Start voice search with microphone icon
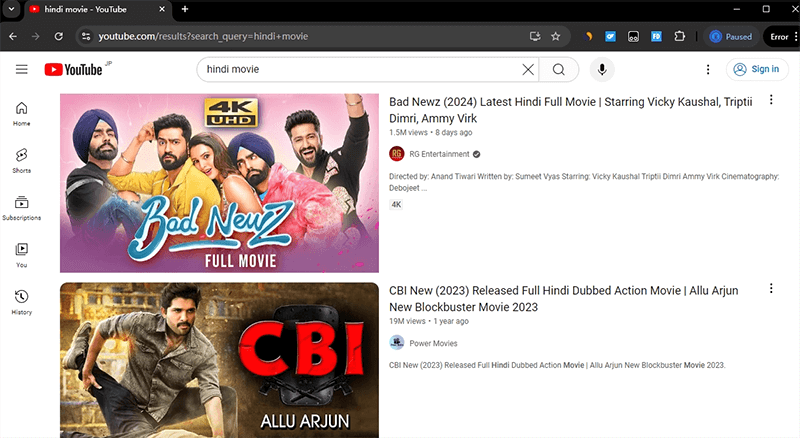The width and height of the screenshot is (800, 438). point(602,69)
